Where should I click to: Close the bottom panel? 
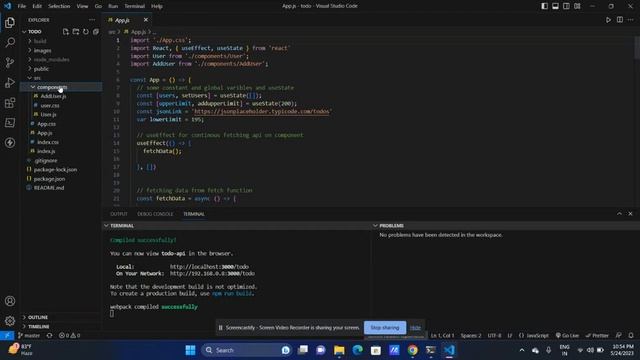click(630, 213)
